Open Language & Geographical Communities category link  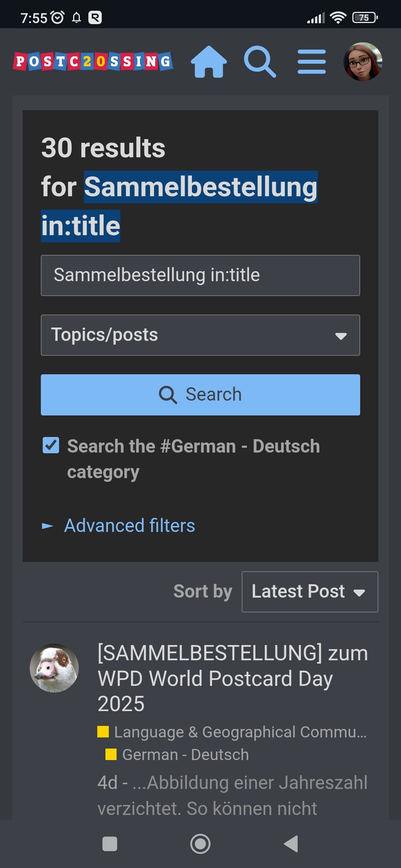click(232, 732)
